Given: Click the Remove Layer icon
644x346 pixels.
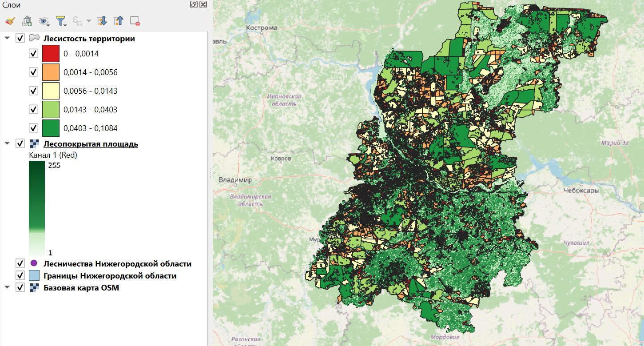Looking at the screenshot, I should coord(135,21).
